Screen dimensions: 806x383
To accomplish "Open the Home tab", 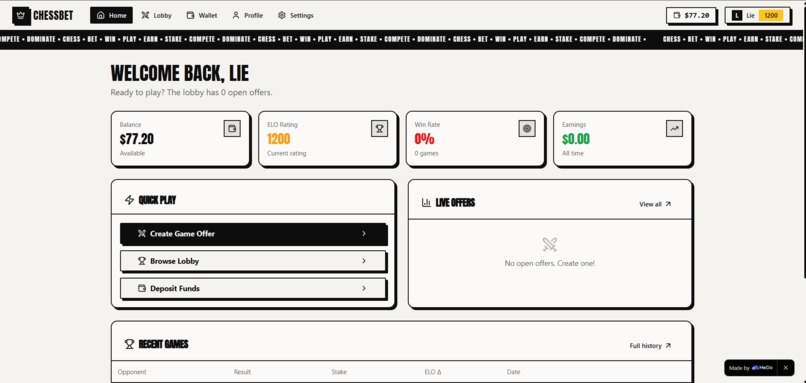I will pyautogui.click(x=112, y=15).
